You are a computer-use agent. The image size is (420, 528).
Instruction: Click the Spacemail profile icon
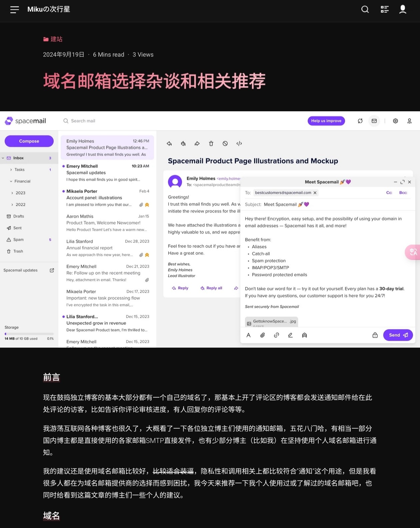pyautogui.click(x=409, y=121)
